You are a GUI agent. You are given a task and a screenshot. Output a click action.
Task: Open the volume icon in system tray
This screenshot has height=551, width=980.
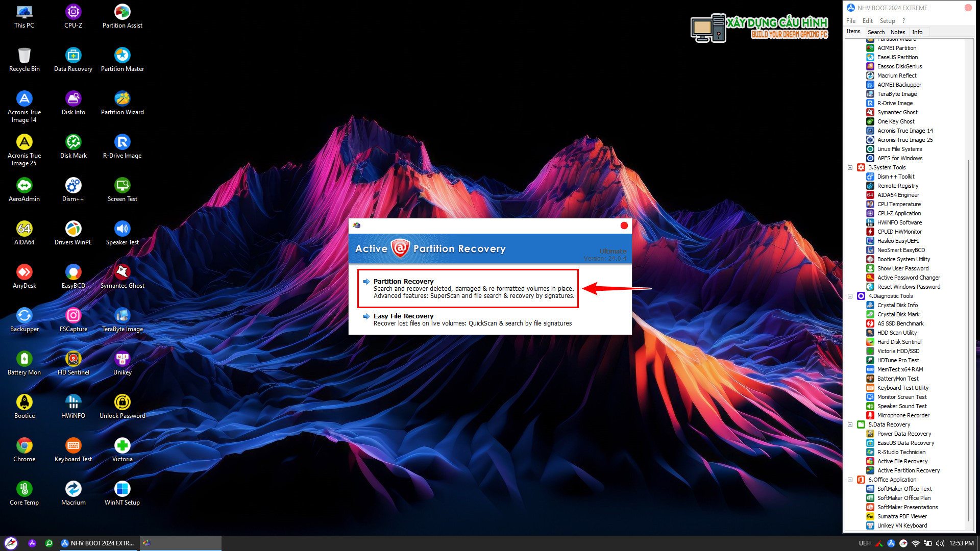(x=940, y=543)
